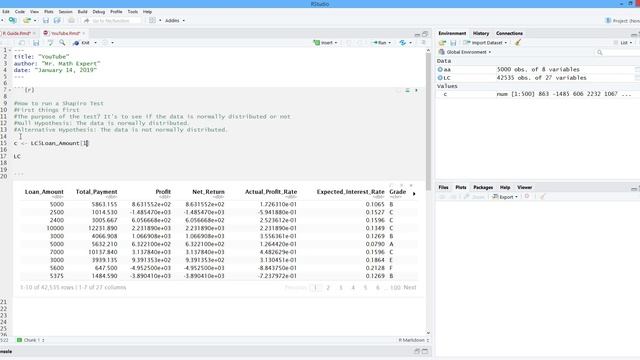
Task: Open the Insert chunk dropdown
Action: (x=325, y=43)
